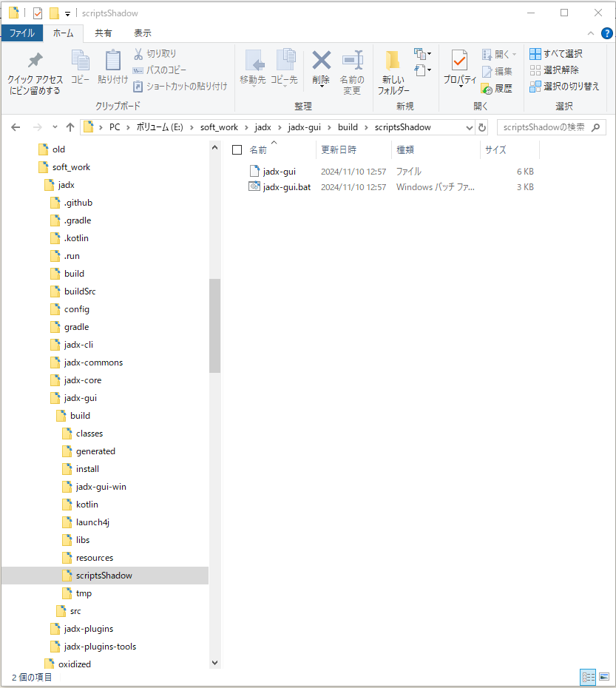Click the easy access icon in 新規 group
Viewport: 616px width, 688px height.
[422, 70]
